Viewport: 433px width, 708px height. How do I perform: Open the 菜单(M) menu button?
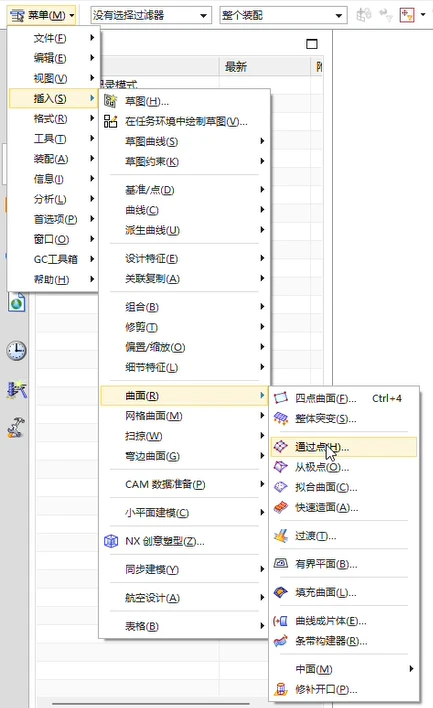[x=42, y=16]
